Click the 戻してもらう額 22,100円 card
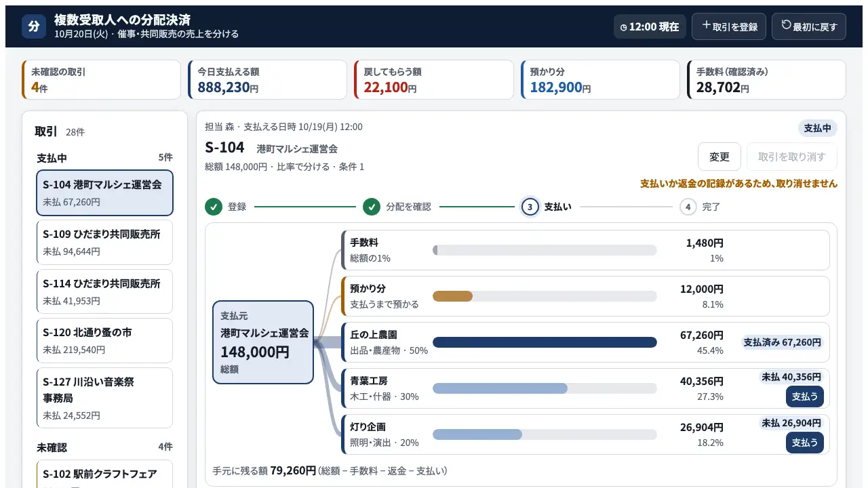The height and width of the screenshot is (488, 868). (434, 79)
